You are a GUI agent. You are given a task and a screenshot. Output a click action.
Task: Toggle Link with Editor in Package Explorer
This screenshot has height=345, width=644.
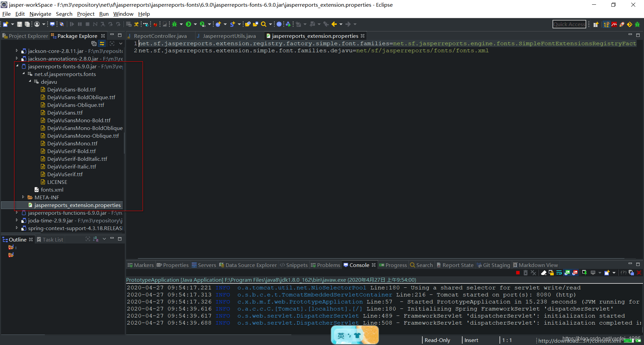[x=102, y=44]
